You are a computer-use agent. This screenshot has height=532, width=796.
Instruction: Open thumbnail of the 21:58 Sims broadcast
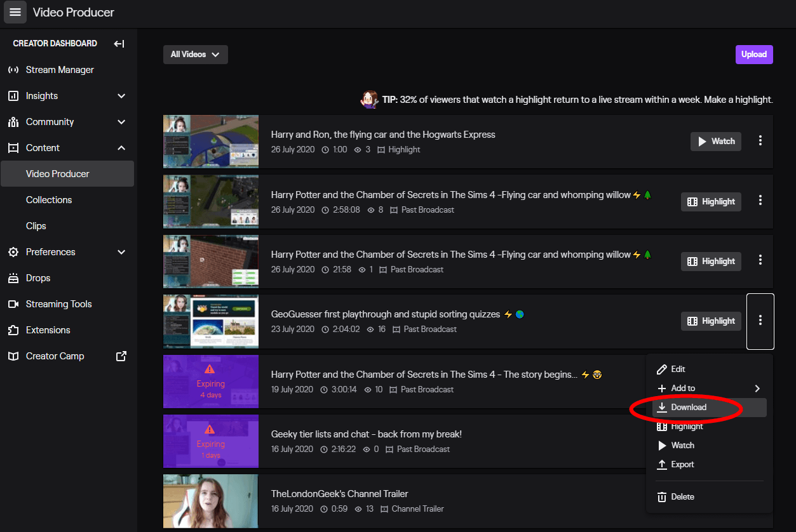tap(211, 262)
